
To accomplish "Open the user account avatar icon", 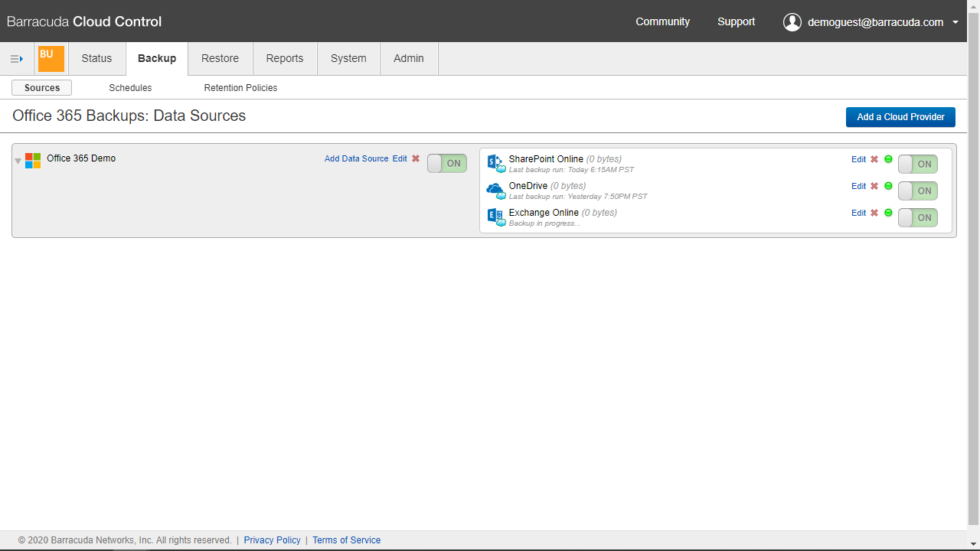I will pyautogui.click(x=792, y=22).
